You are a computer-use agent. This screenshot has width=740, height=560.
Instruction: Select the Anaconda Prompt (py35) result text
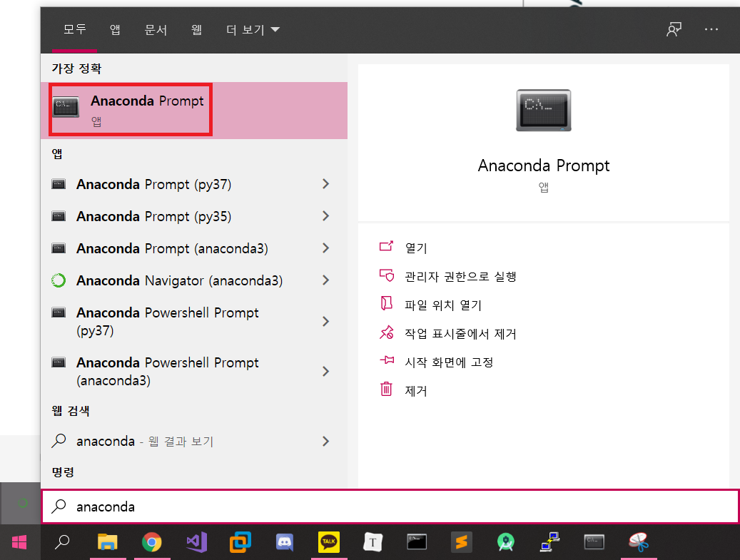click(154, 216)
